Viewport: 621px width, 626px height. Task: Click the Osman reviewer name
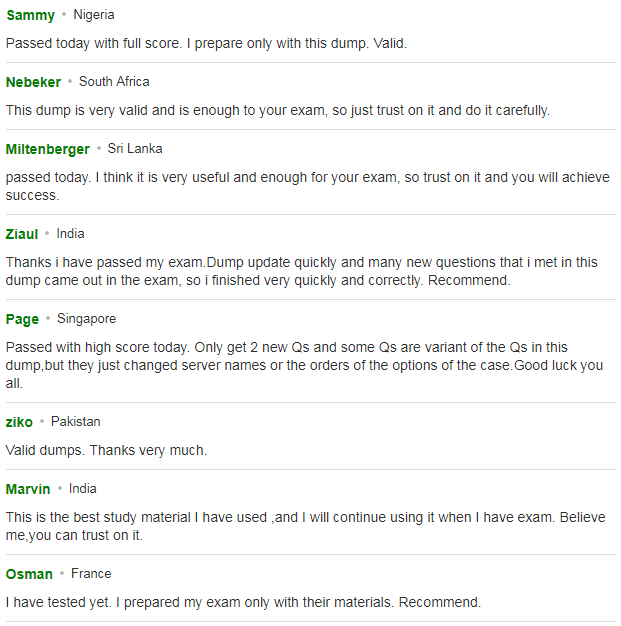(x=29, y=574)
